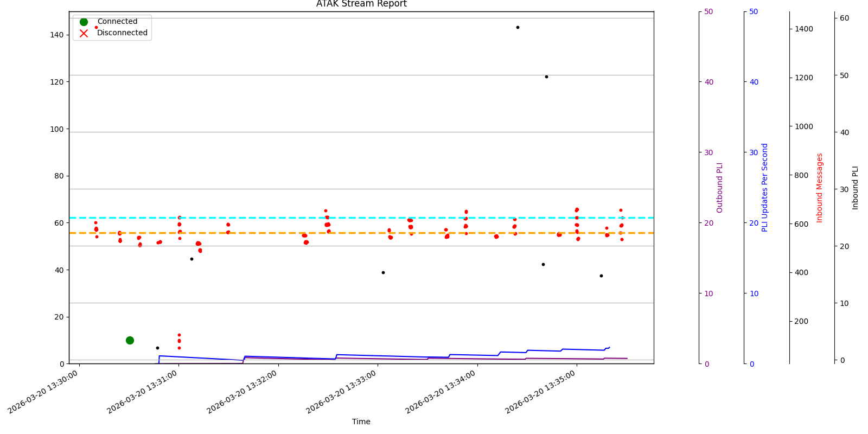
Task: Click the red dot beside the legend box
Action: [97, 27]
